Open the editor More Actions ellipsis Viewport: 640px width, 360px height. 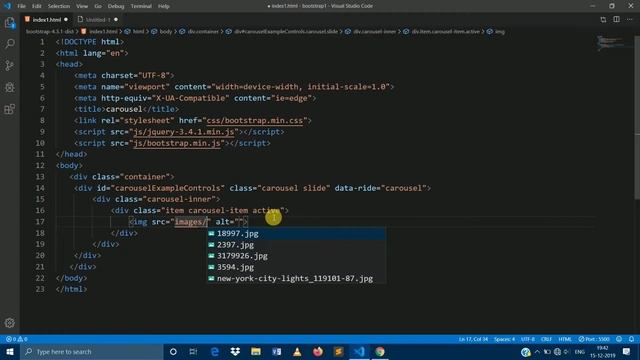click(630, 19)
